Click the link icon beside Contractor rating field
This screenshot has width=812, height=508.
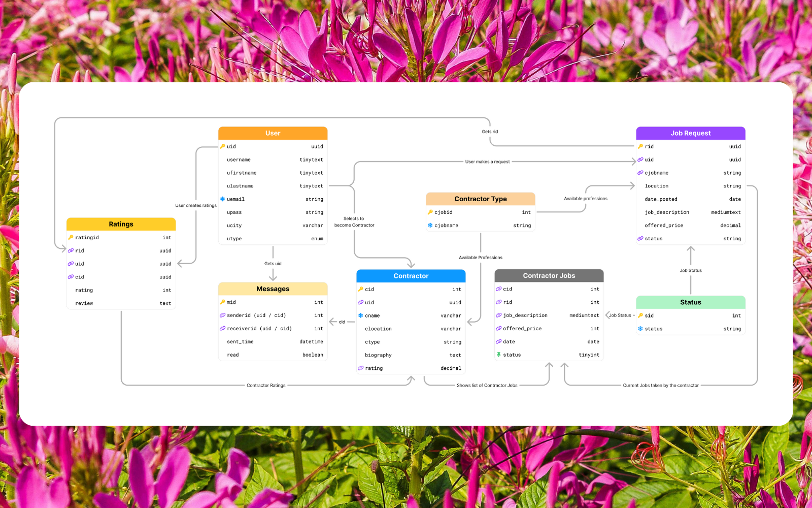[360, 368]
